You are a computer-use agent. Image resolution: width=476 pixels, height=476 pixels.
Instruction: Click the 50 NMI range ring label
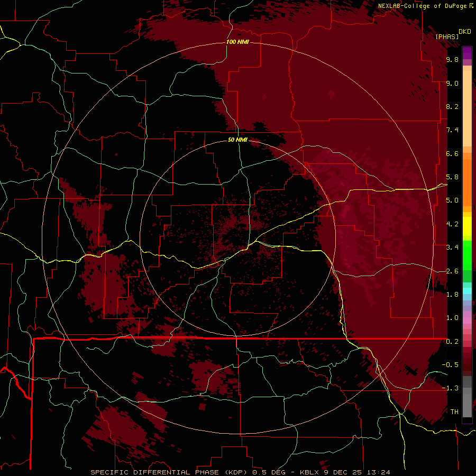click(237, 140)
